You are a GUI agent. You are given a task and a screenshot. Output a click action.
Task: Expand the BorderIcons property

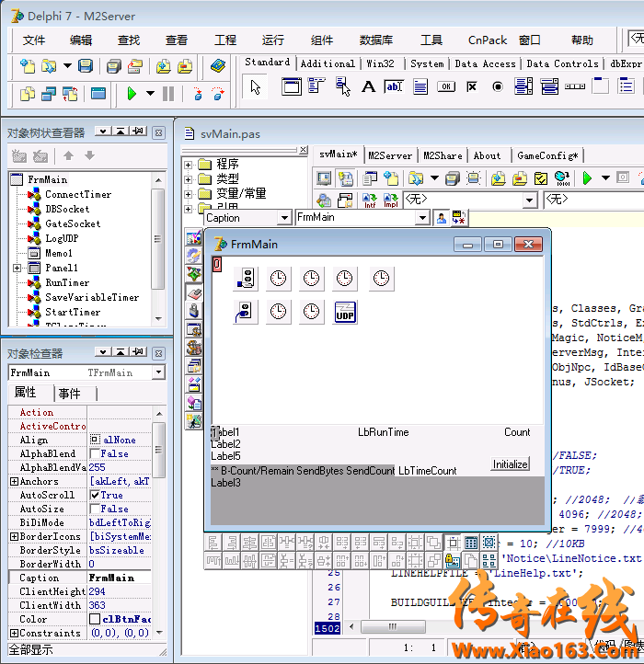point(14,536)
